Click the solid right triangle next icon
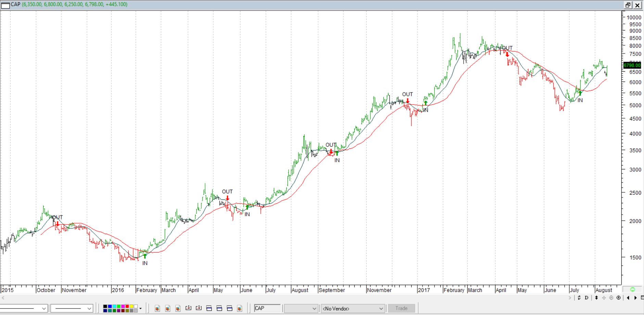The width and height of the screenshot is (644, 315). click(x=635, y=298)
